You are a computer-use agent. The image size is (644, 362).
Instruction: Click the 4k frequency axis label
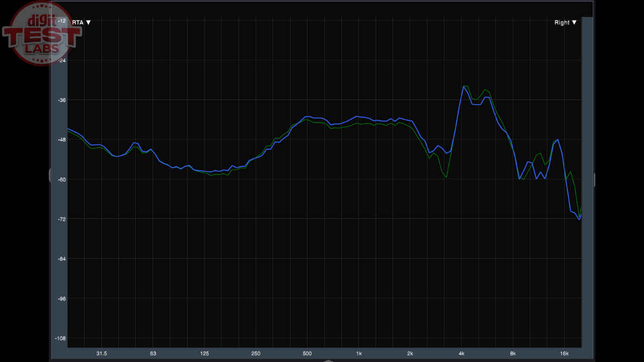coord(462,353)
